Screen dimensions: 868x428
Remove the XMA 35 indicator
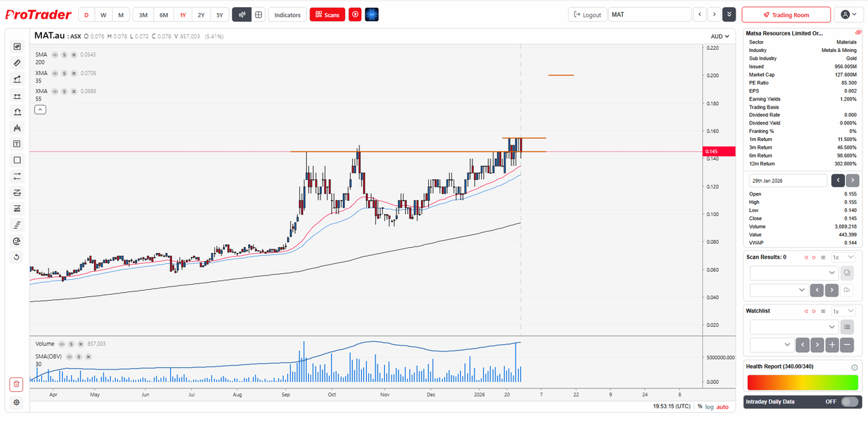tap(73, 73)
